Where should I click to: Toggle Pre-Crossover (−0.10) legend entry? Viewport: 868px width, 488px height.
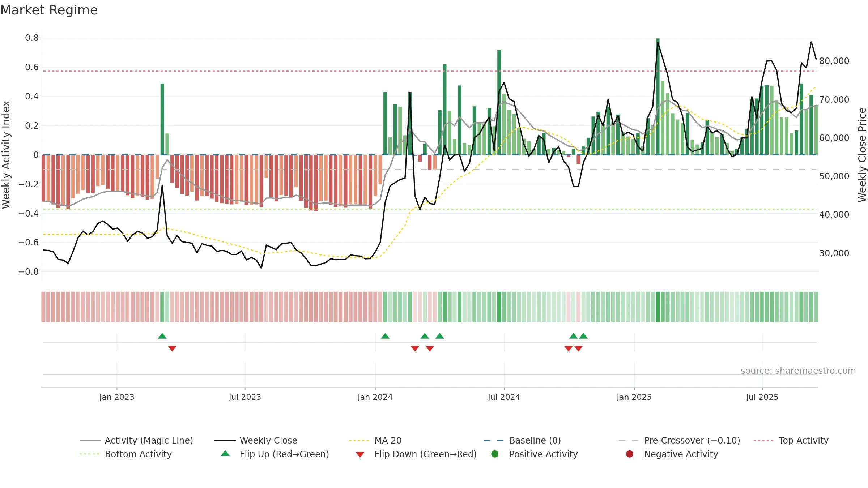click(x=680, y=440)
